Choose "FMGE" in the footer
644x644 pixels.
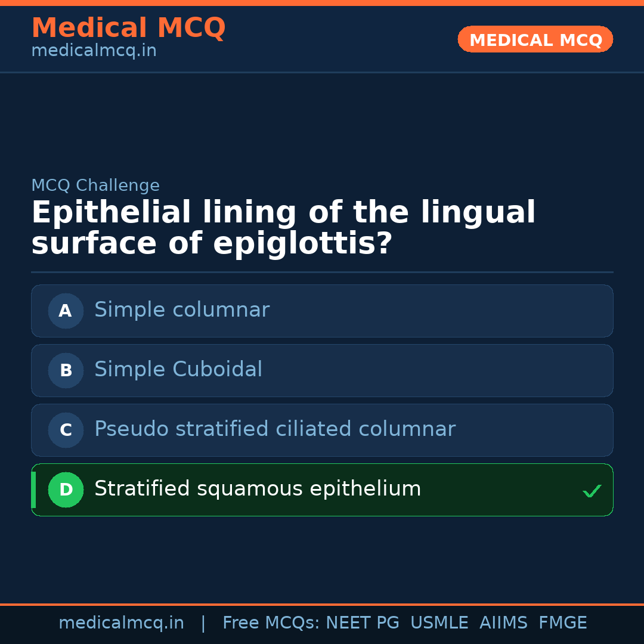[x=563, y=623]
